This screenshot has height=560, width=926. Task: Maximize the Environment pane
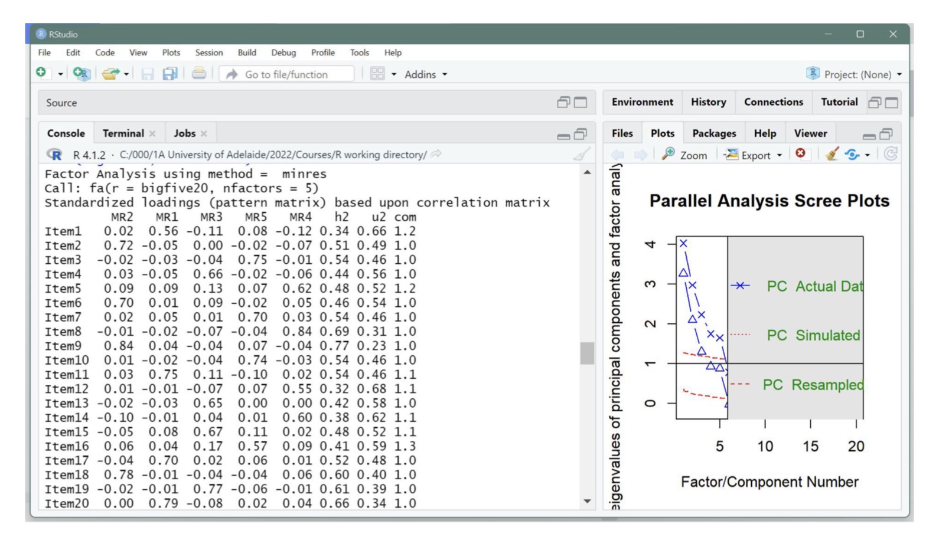coord(892,103)
